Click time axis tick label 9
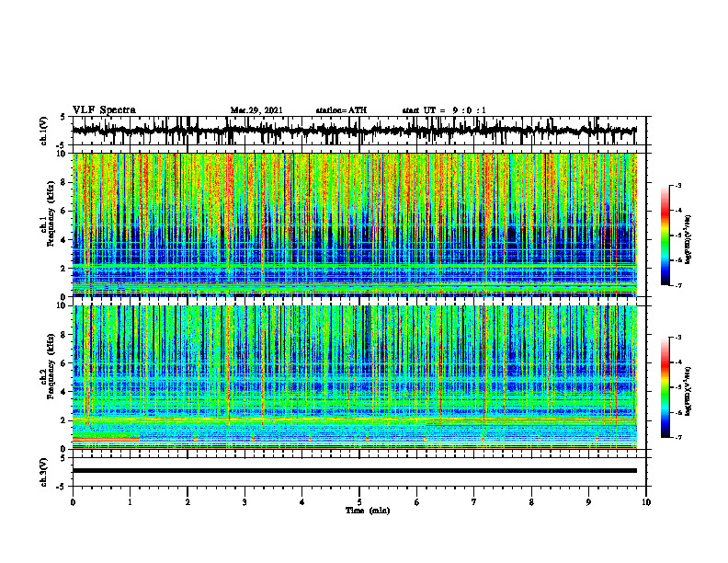728x563 pixels. tap(588, 502)
